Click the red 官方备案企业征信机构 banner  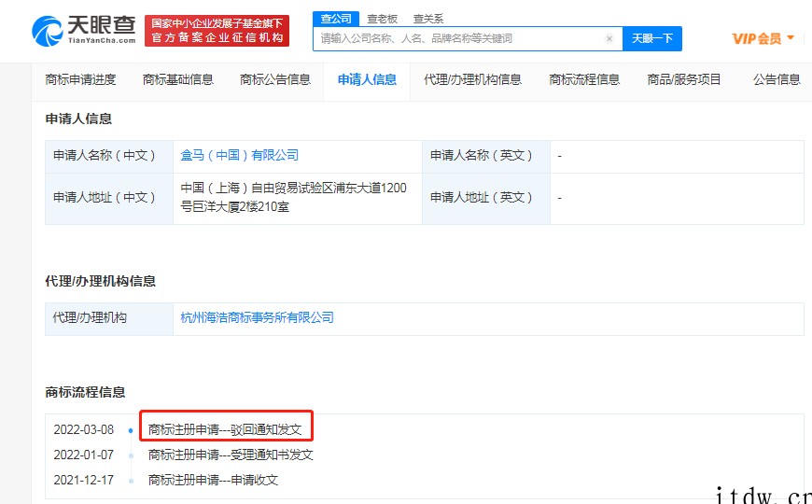point(217,31)
